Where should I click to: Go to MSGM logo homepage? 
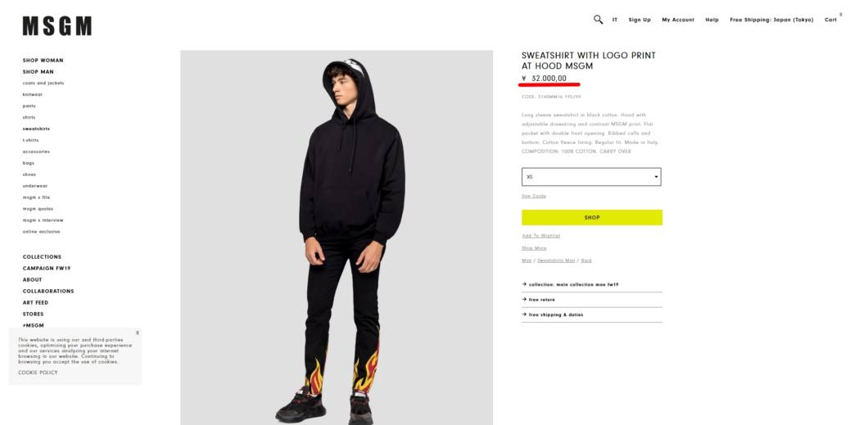(x=57, y=26)
